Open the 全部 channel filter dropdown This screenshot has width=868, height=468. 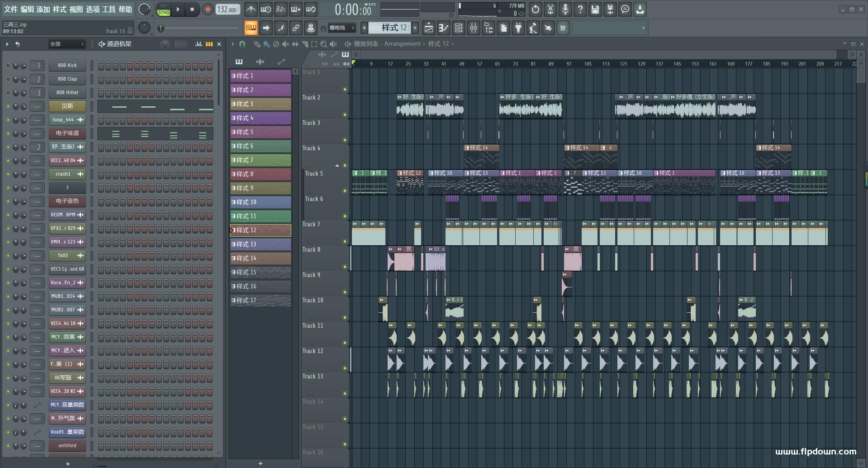pyautogui.click(x=67, y=44)
